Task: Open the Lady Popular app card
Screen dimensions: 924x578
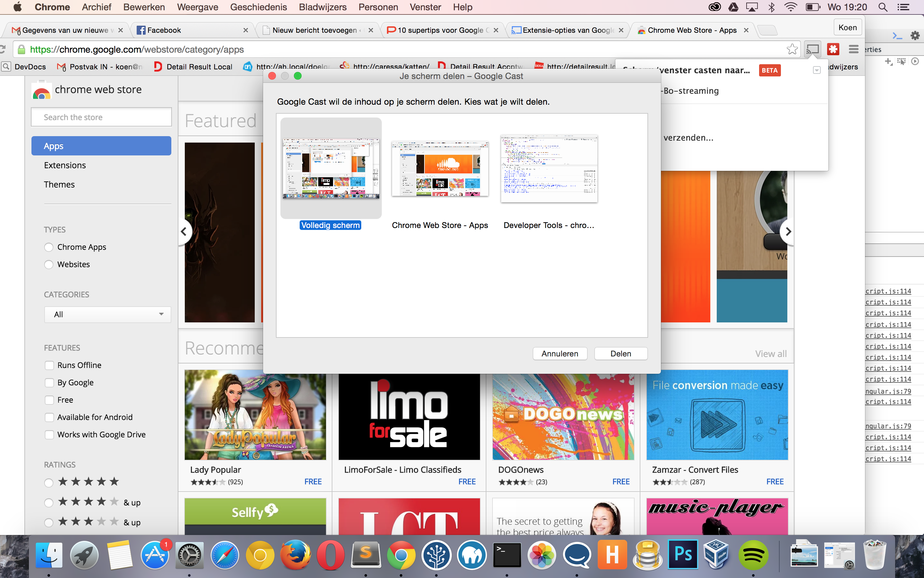Action: click(x=255, y=430)
